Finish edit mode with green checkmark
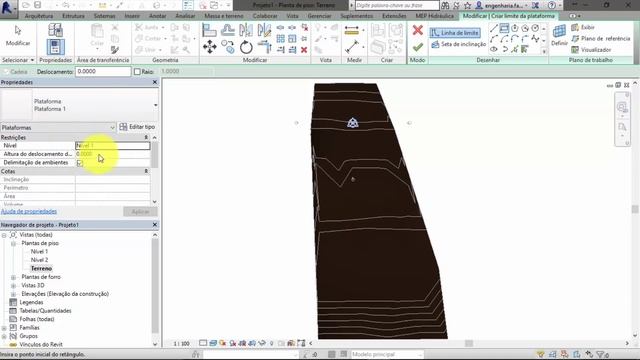Screen dimensions: 640x360 [417, 47]
